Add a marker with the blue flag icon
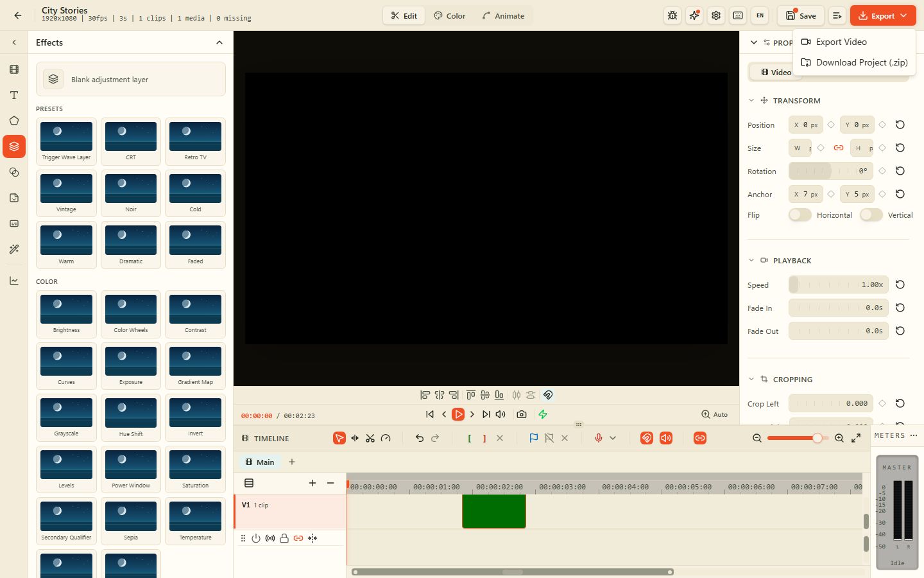Image resolution: width=924 pixels, height=578 pixels. [533, 438]
